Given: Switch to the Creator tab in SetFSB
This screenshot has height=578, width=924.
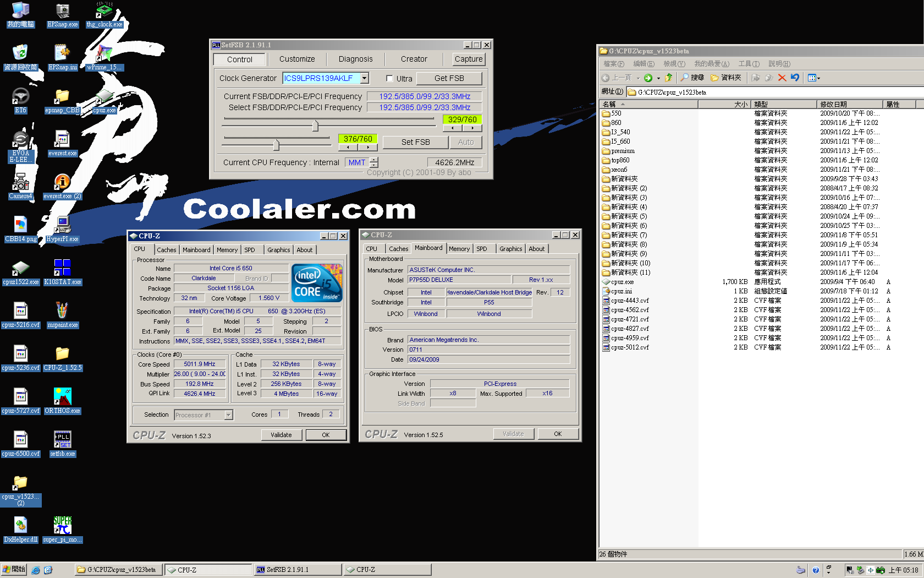Looking at the screenshot, I should [x=414, y=59].
